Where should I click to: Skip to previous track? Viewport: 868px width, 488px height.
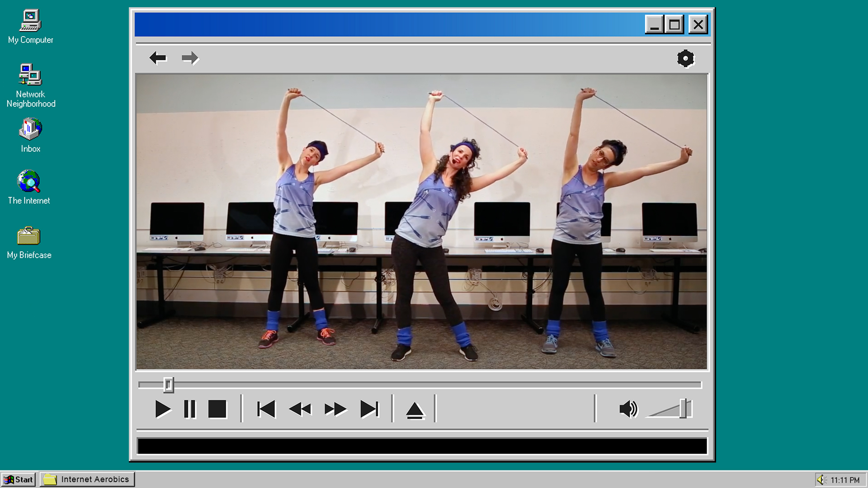pos(266,409)
